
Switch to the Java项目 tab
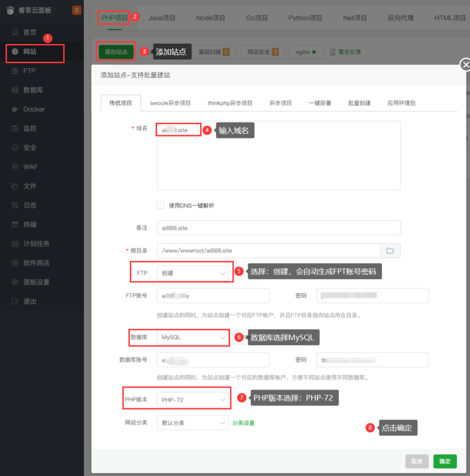[x=162, y=18]
